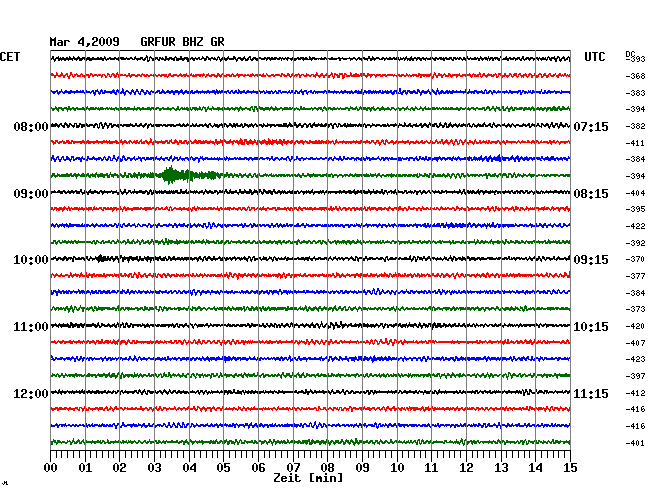Screen dimensions: 650x494
Task: Select the DC offset value -423
Action: pyautogui.click(x=635, y=359)
